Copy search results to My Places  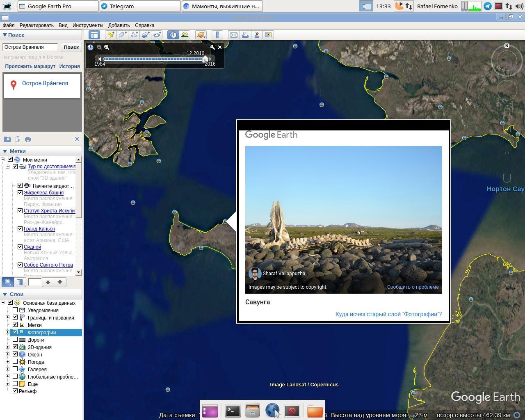point(7,139)
